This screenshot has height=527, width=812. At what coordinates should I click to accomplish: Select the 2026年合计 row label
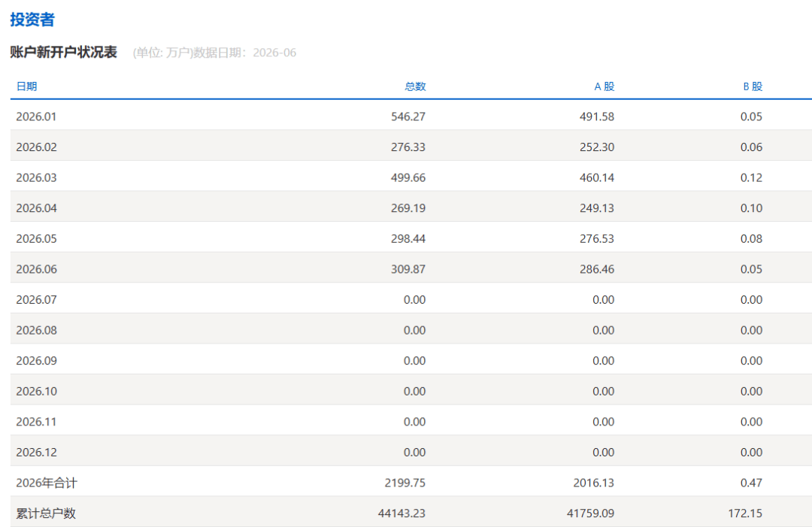(47, 483)
